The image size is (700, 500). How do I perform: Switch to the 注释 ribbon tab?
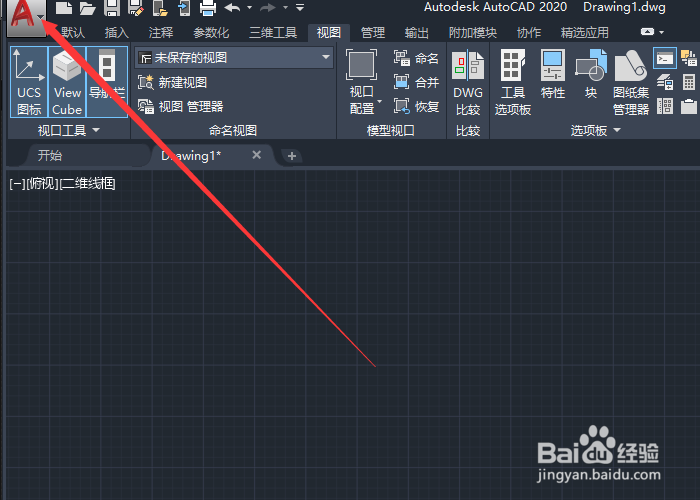pos(161,33)
